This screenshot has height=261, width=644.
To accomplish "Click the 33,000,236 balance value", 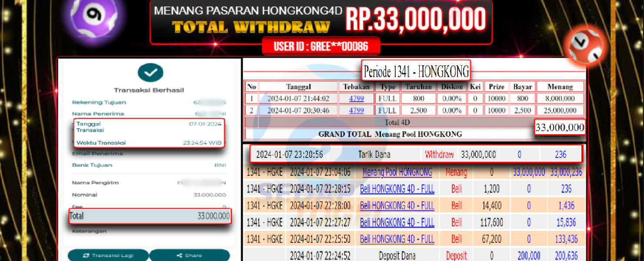I will (x=566, y=172).
